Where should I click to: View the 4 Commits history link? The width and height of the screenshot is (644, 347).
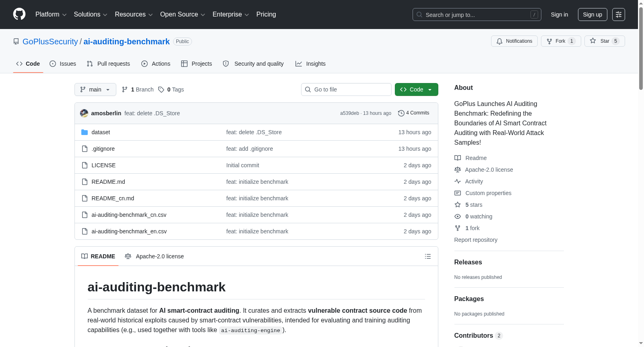pos(414,113)
